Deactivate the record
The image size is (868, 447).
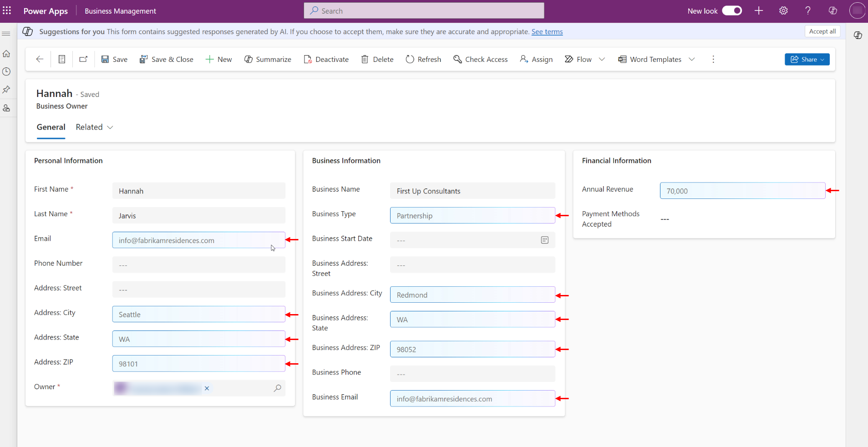click(x=326, y=59)
